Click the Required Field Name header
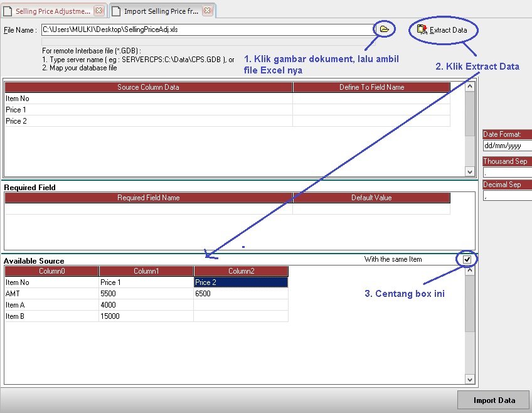The width and height of the screenshot is (532, 413). point(149,198)
